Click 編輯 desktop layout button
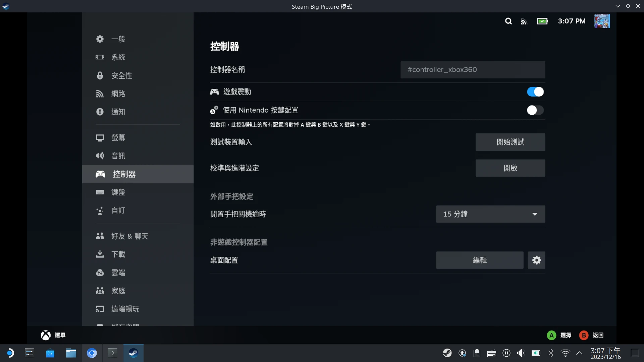The width and height of the screenshot is (644, 362). [479, 260]
